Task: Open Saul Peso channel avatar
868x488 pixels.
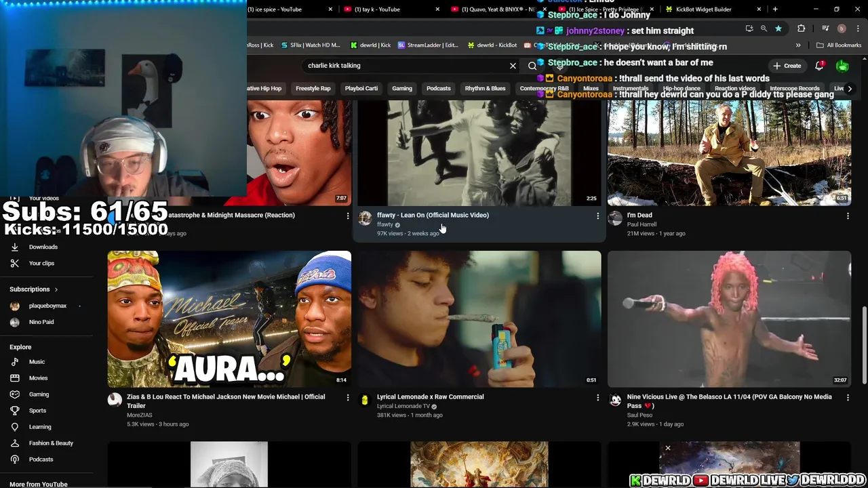Action: (x=615, y=400)
